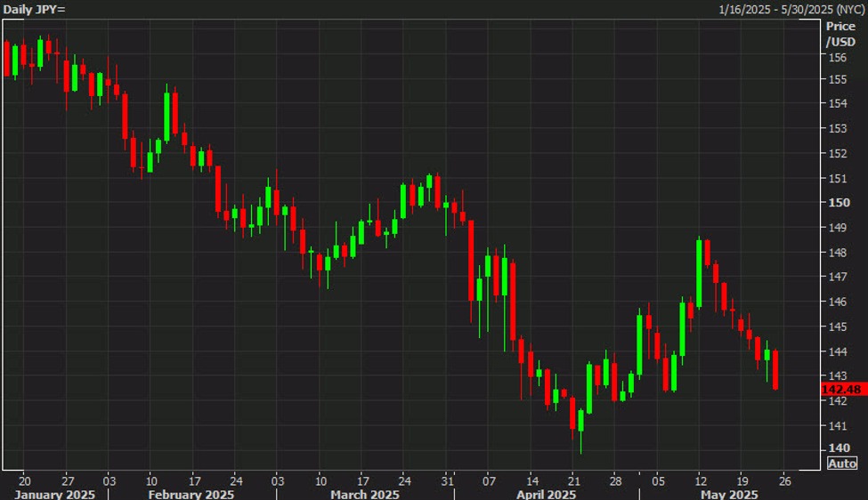Select the bold 150 price level label

[x=838, y=202]
